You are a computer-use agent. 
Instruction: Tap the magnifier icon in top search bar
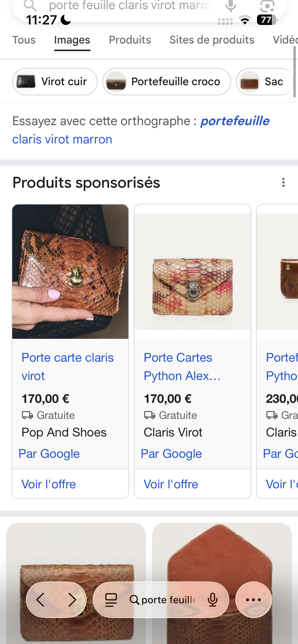click(30, 5)
